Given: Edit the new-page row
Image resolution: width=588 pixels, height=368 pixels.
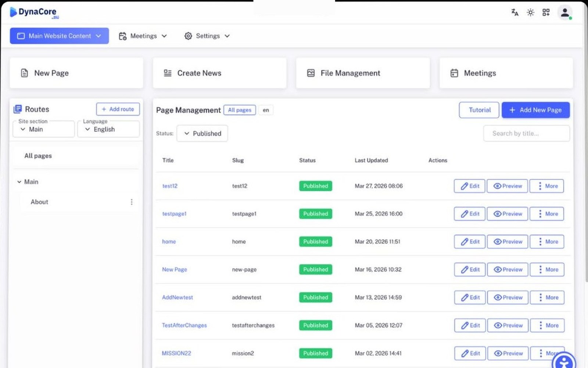Looking at the screenshot, I should pos(470,269).
